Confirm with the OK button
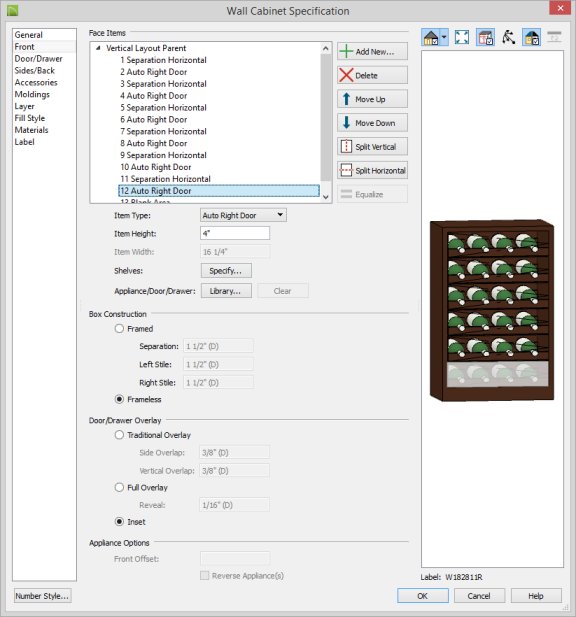The height and width of the screenshot is (617, 576). (x=423, y=596)
